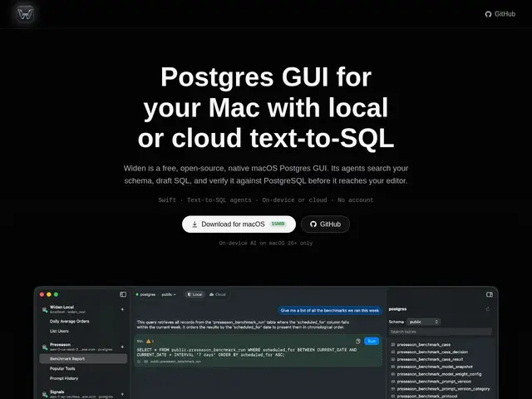Click the GitHub octocat icon in the hero button
The image size is (532, 399).
tap(313, 224)
